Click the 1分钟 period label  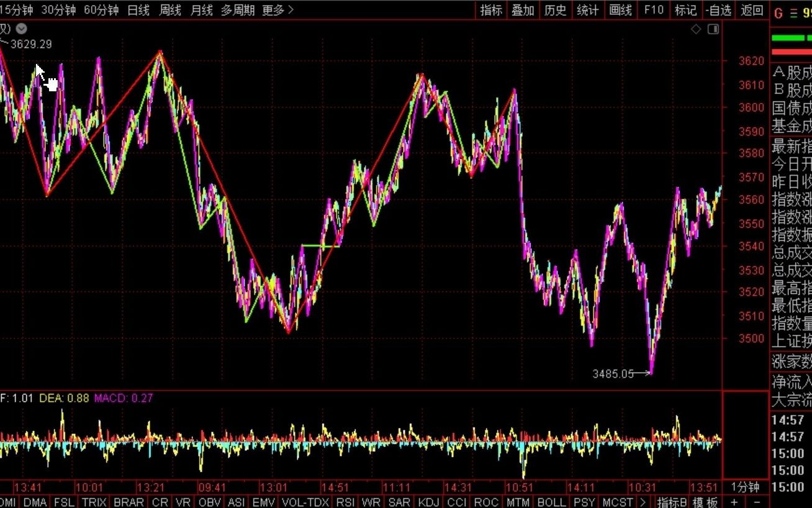pos(745,488)
